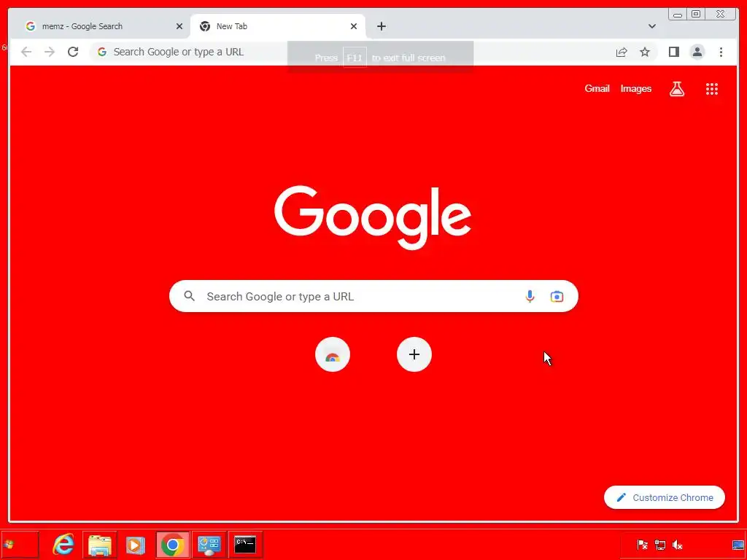Open the Google apps grid

click(712, 88)
